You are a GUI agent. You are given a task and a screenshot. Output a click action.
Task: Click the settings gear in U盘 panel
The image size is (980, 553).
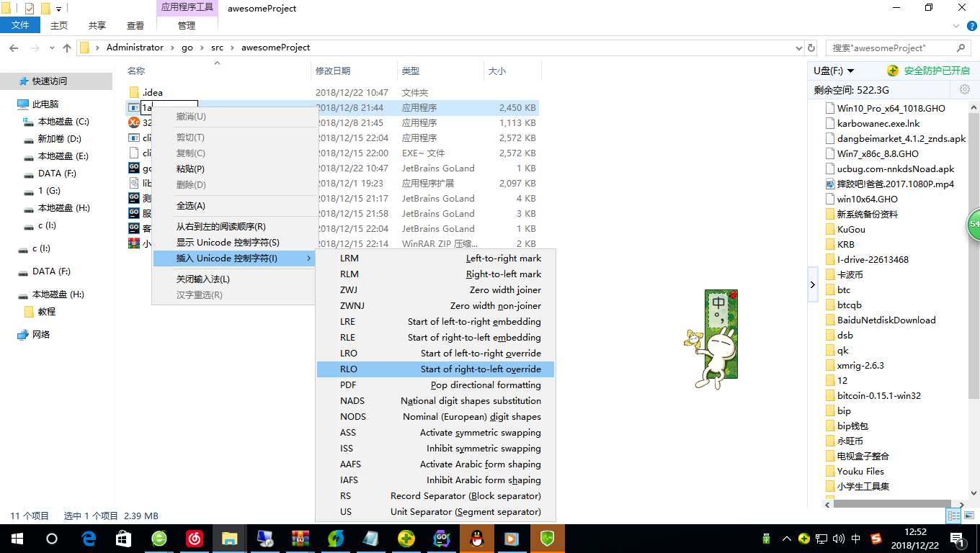(x=964, y=90)
